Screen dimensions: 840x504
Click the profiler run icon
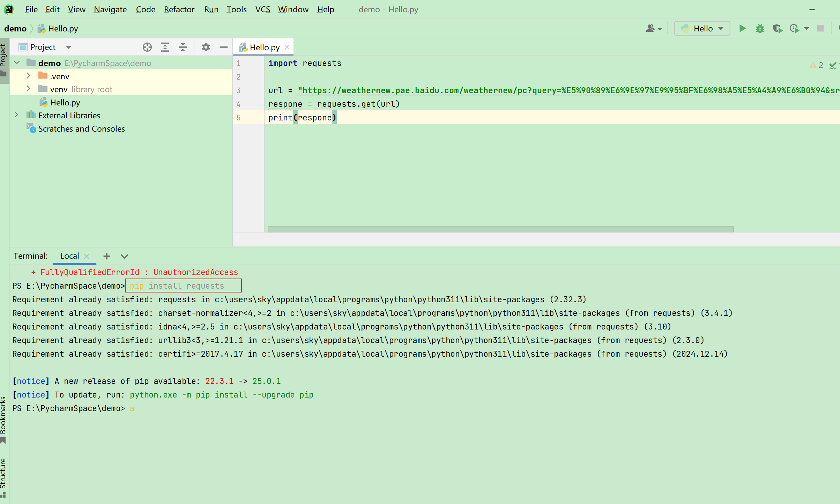pyautogui.click(x=794, y=29)
